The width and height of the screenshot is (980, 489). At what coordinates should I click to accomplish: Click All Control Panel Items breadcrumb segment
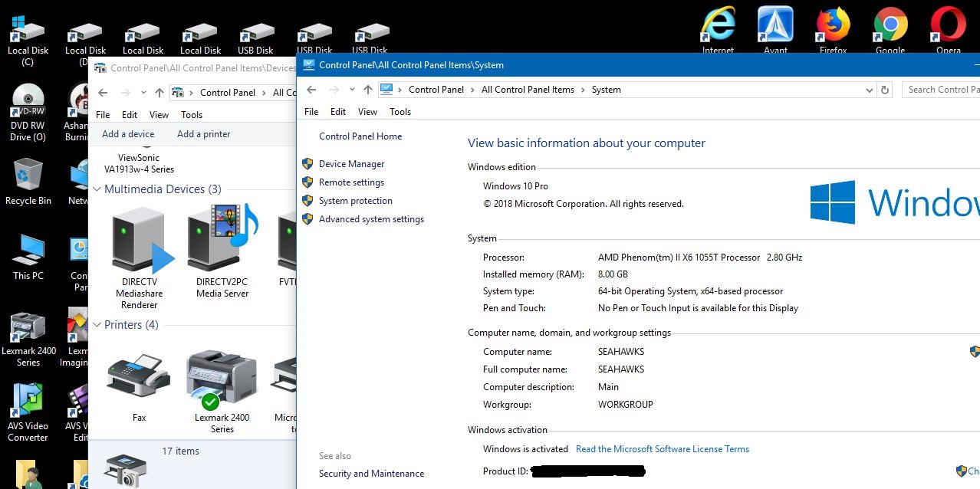528,90
